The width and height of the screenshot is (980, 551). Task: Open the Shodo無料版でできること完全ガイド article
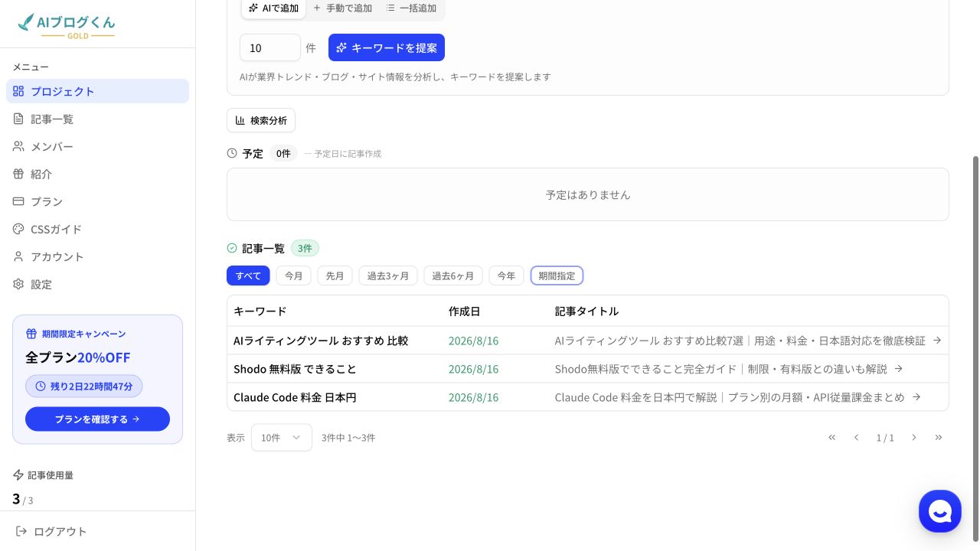729,369
